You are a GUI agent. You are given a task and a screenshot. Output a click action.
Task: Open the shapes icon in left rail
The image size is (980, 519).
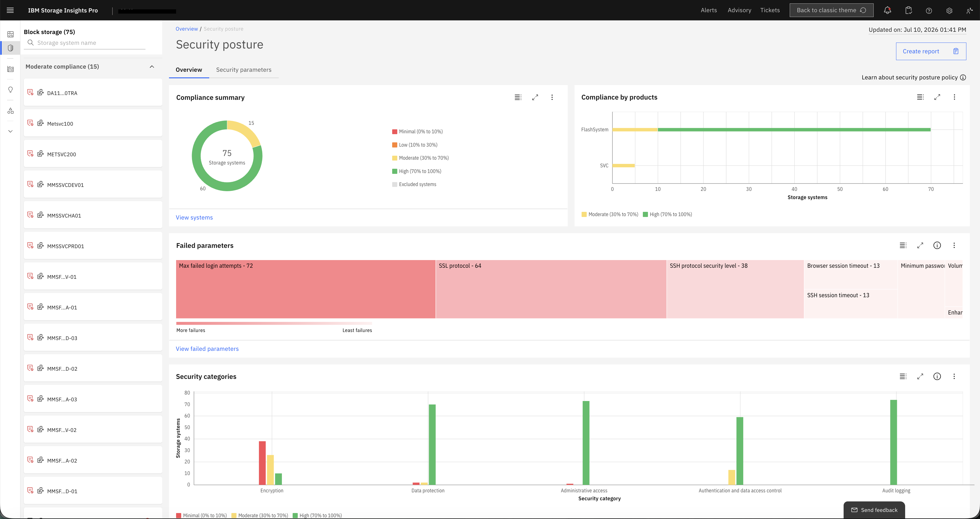pyautogui.click(x=11, y=111)
